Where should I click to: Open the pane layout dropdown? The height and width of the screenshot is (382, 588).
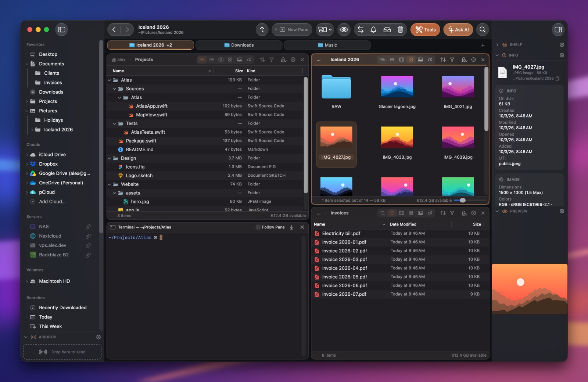[x=325, y=30]
